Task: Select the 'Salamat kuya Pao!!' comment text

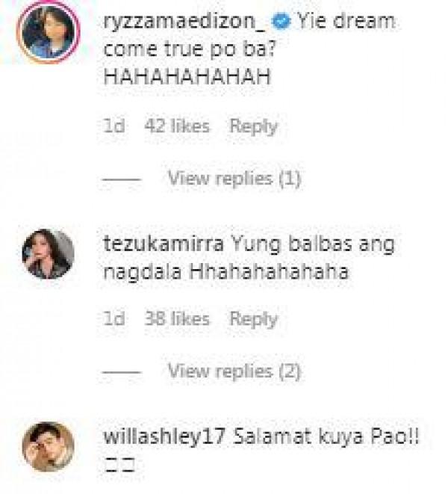Action: pyautogui.click(x=326, y=437)
